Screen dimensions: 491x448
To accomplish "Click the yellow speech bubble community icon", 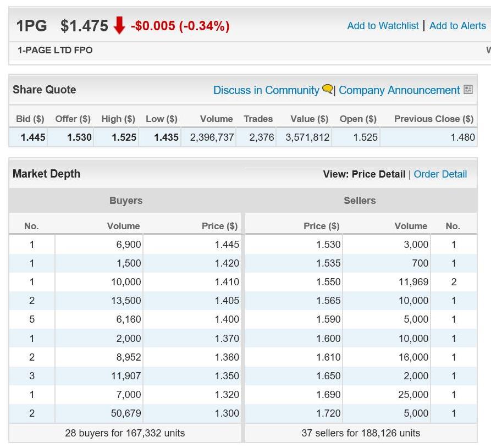I will coord(328,89).
